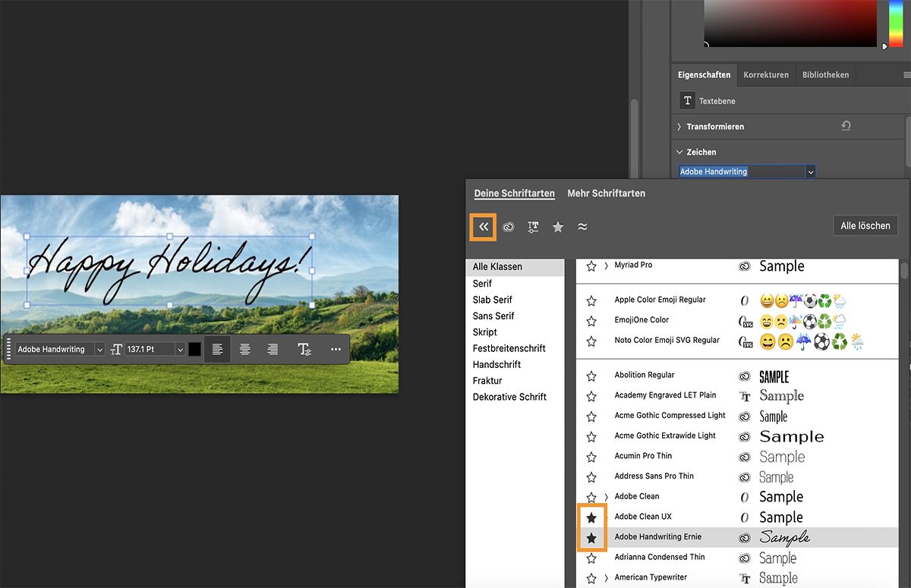Pick a color in the color field
Viewport: 911px width, 588px height.
pos(790,23)
